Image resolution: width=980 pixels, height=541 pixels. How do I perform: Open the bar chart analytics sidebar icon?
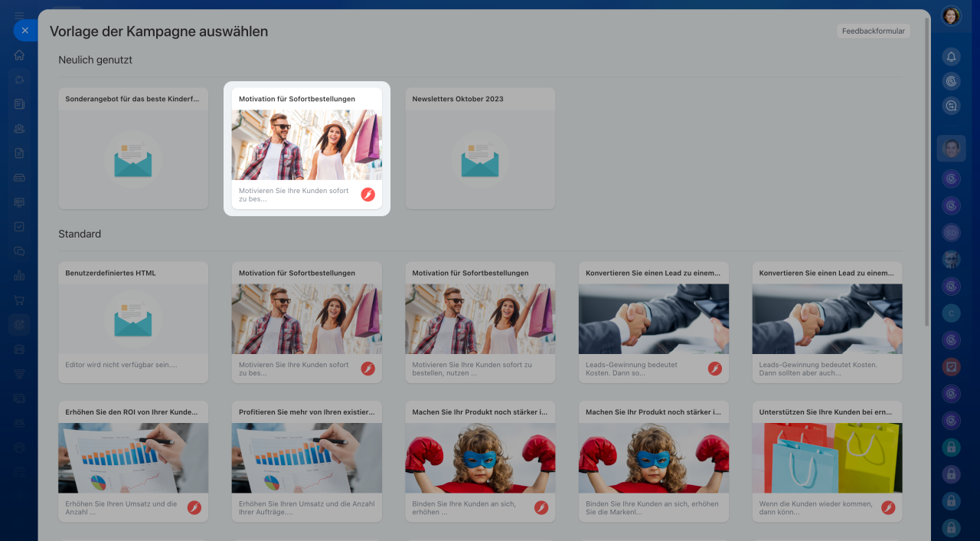(x=19, y=276)
